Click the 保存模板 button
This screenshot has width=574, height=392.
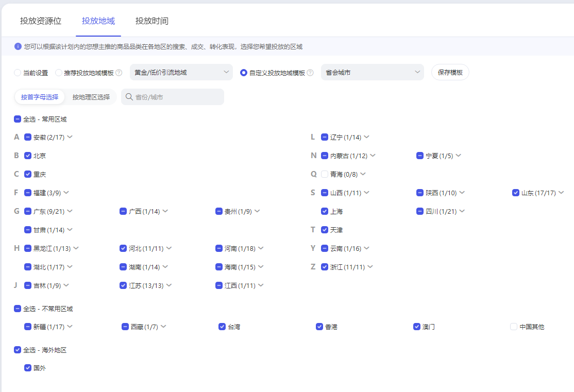click(x=450, y=73)
